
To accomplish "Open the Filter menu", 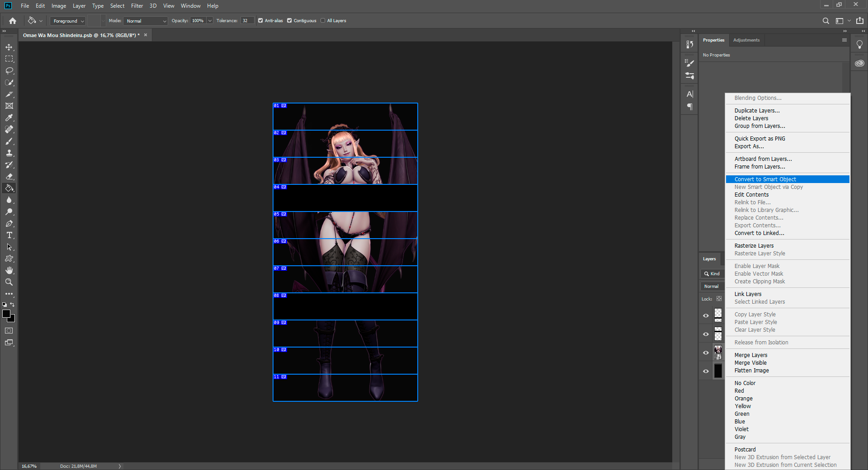I will pyautogui.click(x=137, y=6).
